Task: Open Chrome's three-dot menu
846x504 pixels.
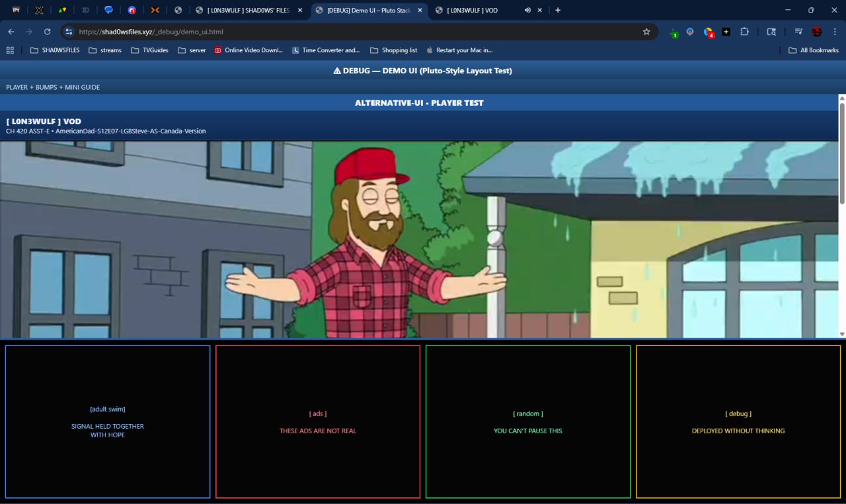Action: (835, 32)
